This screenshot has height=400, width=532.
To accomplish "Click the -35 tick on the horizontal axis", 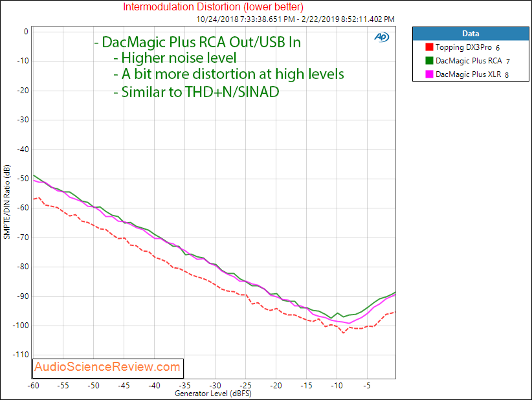I will (185, 386).
